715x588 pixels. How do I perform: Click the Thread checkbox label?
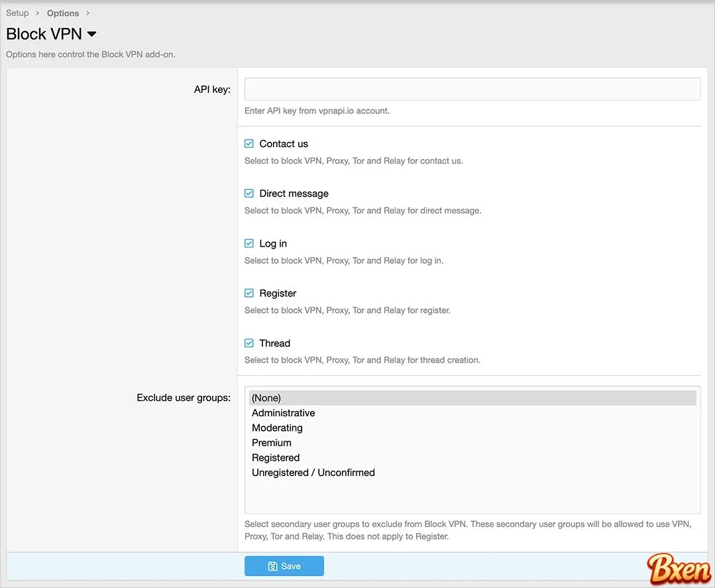[x=275, y=343]
